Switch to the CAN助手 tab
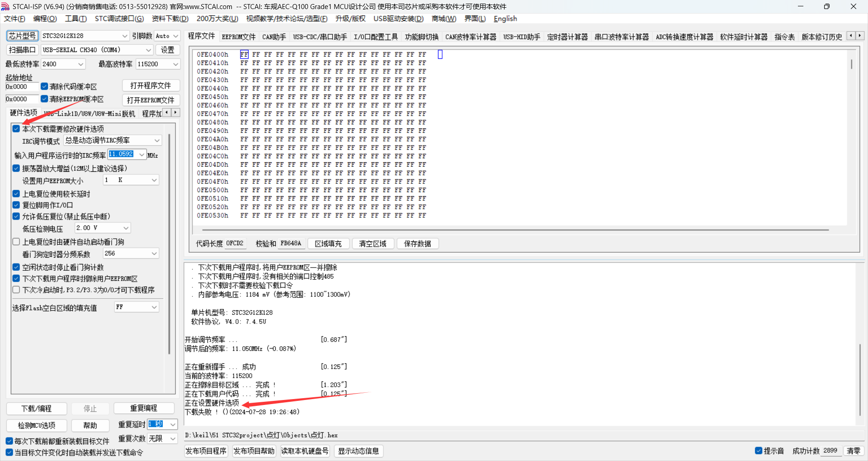Screen dimensions: 868x461 tap(274, 37)
